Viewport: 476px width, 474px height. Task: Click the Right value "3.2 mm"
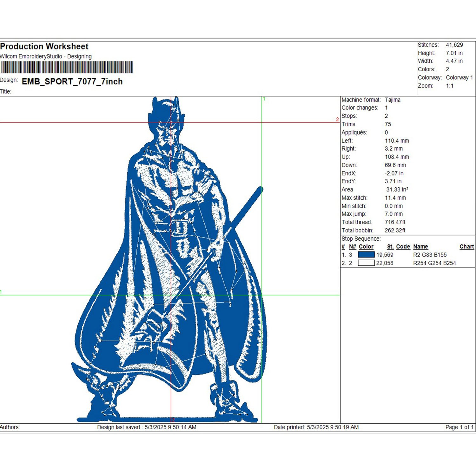[394, 149]
